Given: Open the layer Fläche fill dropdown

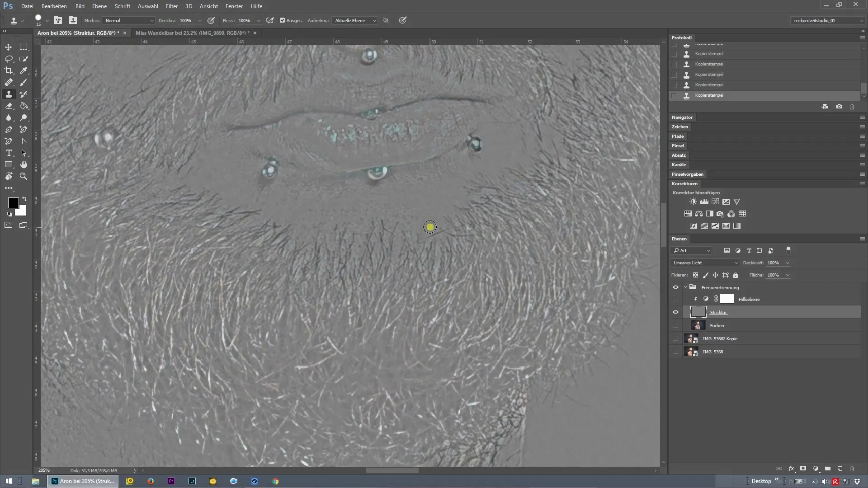Looking at the screenshot, I should point(788,275).
